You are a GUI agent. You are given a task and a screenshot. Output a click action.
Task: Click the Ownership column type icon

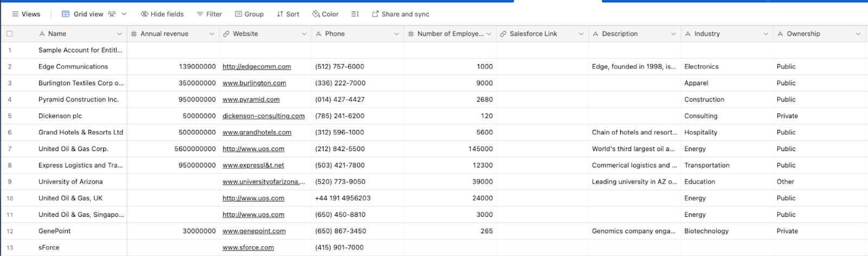780,34
